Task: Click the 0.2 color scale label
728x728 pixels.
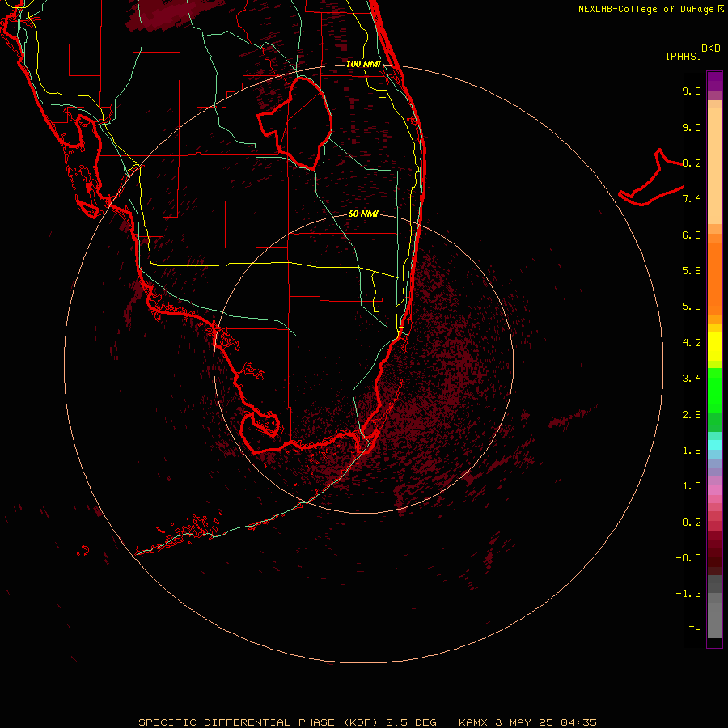Action: (692, 523)
